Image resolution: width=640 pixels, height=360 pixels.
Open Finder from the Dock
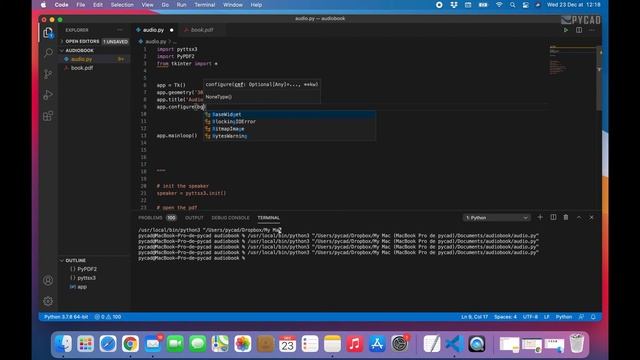(63, 344)
